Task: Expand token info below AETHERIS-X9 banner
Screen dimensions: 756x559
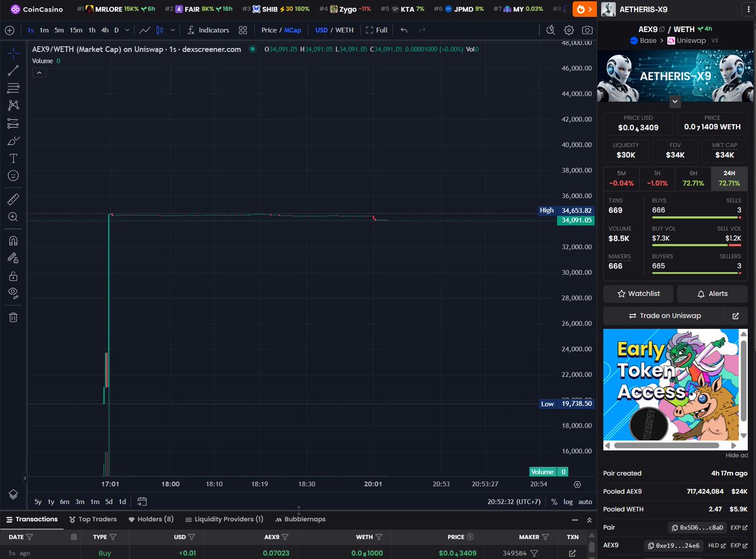Action: (x=675, y=101)
